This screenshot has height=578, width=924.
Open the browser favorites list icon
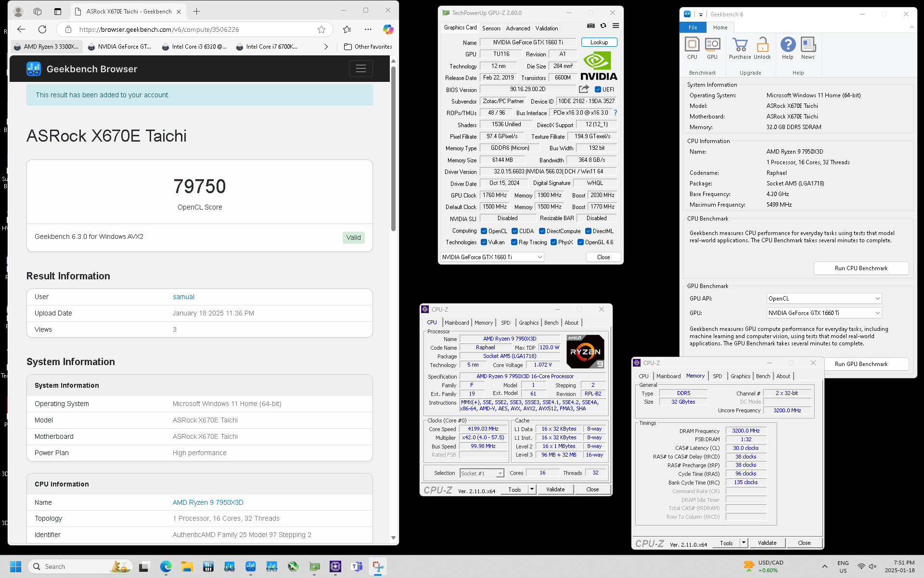tap(347, 29)
